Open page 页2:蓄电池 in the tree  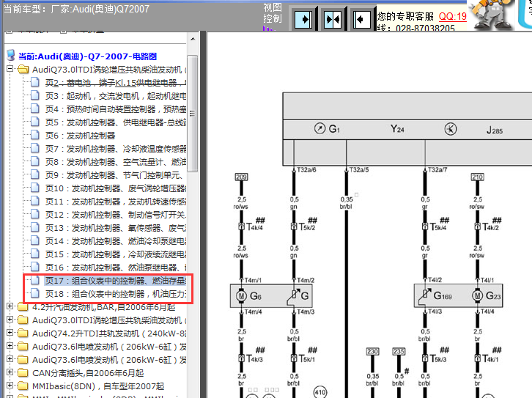[x=115, y=82]
